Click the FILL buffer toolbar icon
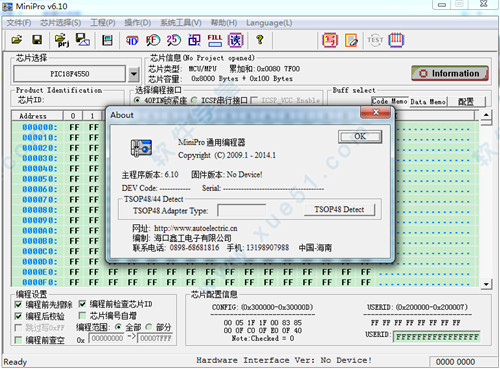This screenshot has width=500, height=369. (x=215, y=40)
